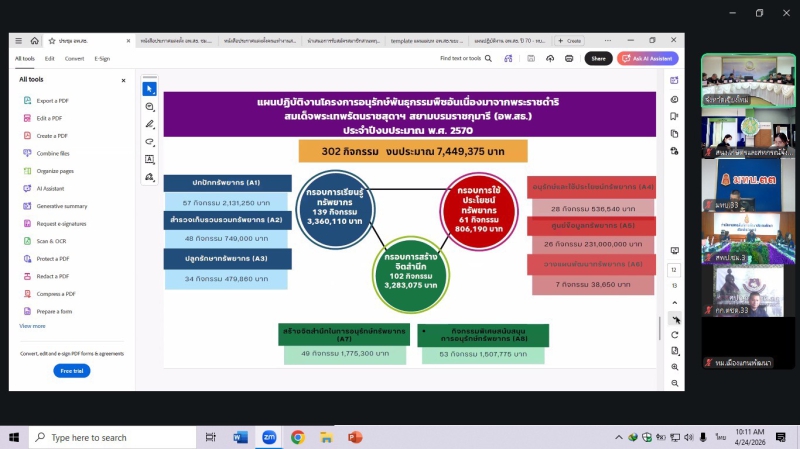800x449 pixels.
Task: Close the All tools panel
Action: pos(124,79)
